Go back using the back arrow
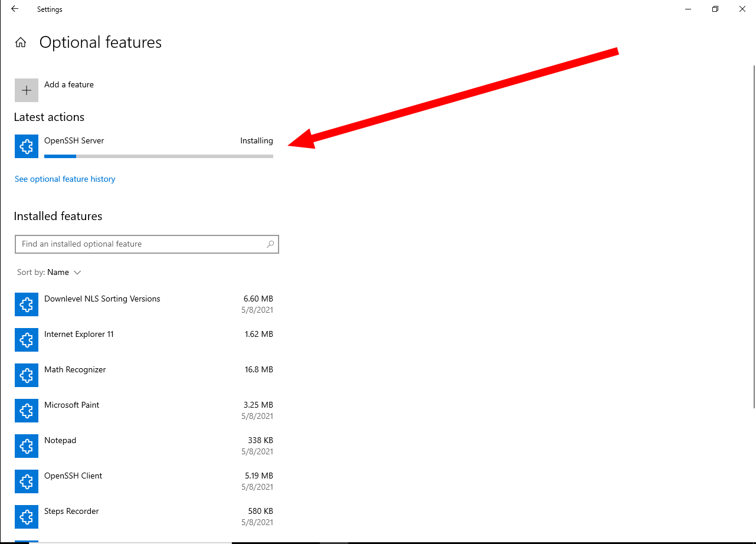Image resolution: width=756 pixels, height=544 pixels. (x=15, y=9)
